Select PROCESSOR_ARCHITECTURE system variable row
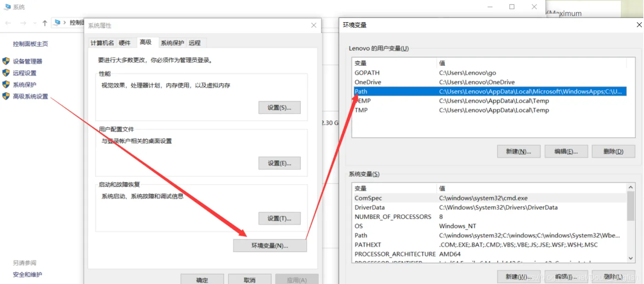Screen dimensions: 644x284 coord(490,254)
